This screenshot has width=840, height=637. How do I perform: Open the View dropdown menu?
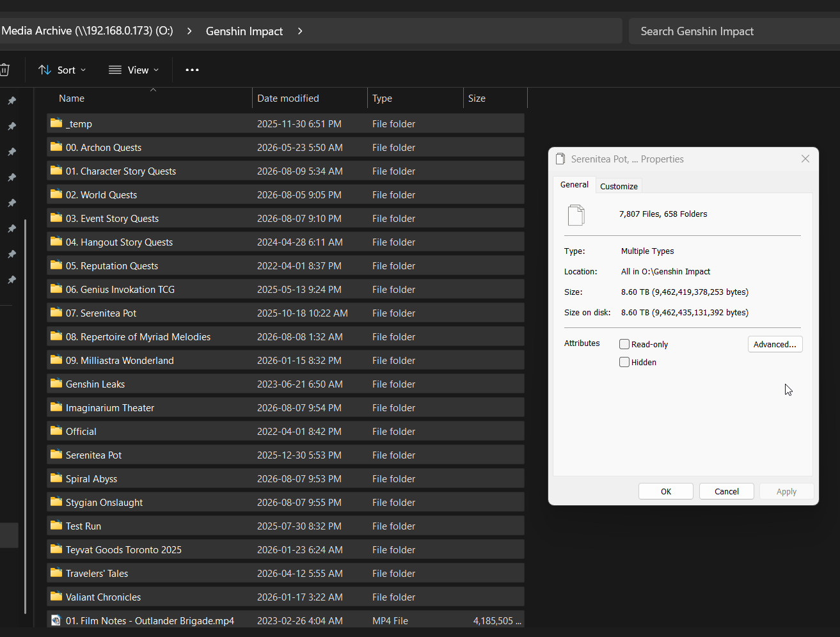(134, 70)
